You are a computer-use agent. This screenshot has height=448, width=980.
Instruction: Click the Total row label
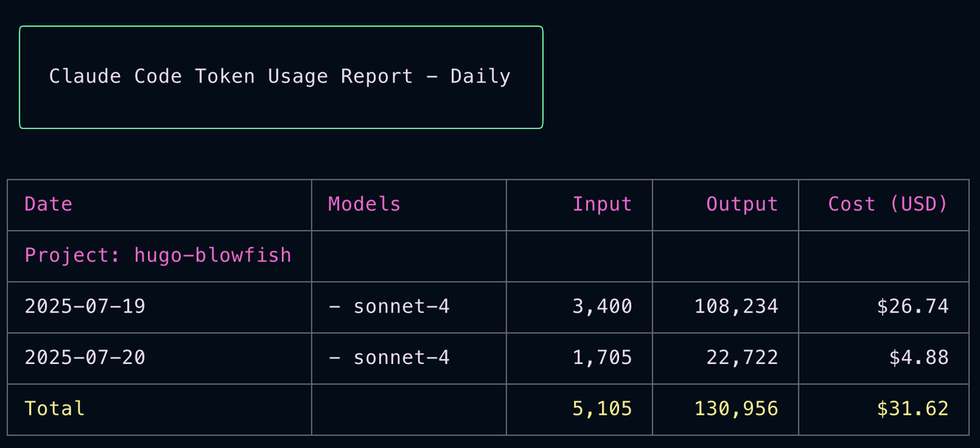pos(55,408)
